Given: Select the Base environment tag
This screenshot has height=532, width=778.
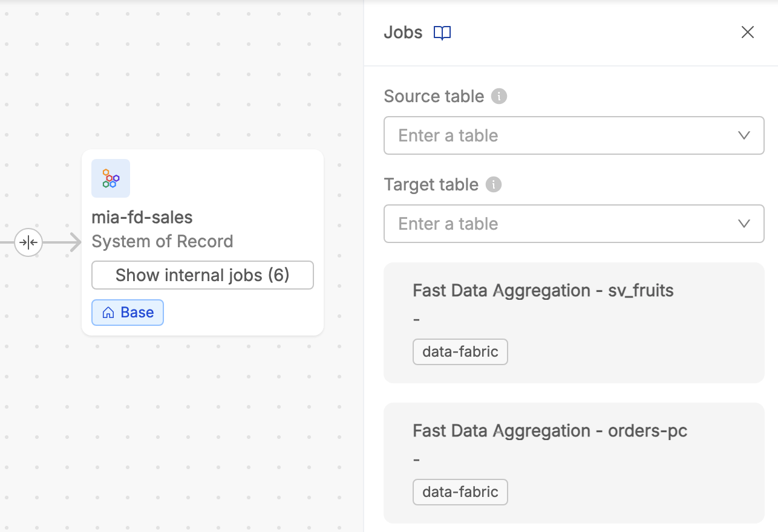Looking at the screenshot, I should point(127,312).
